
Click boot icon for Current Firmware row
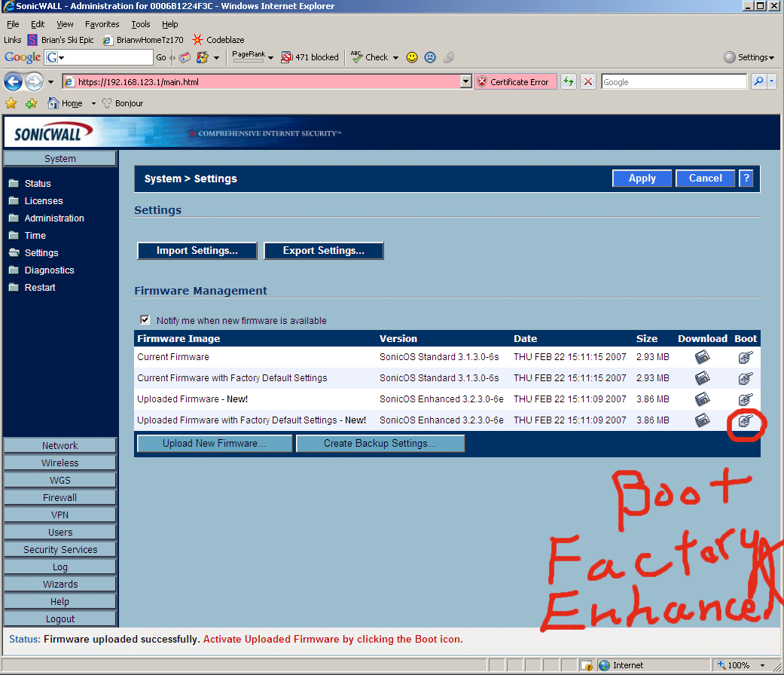[745, 357]
